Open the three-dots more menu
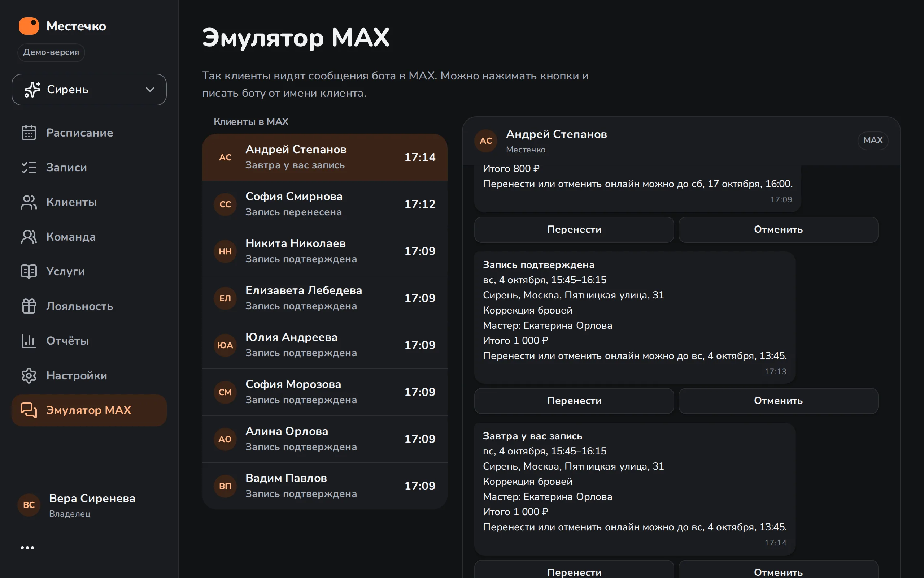Viewport: 924px width, 578px height. (x=27, y=547)
